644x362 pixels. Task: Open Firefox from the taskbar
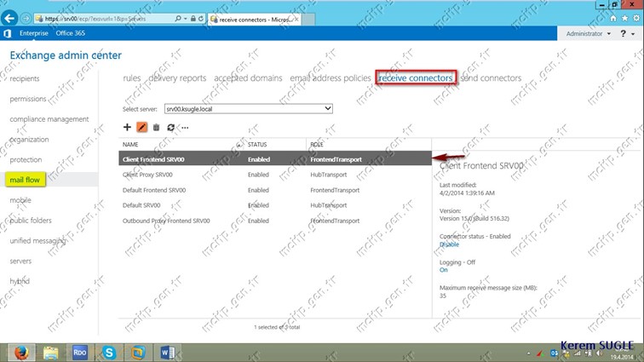[21, 353]
